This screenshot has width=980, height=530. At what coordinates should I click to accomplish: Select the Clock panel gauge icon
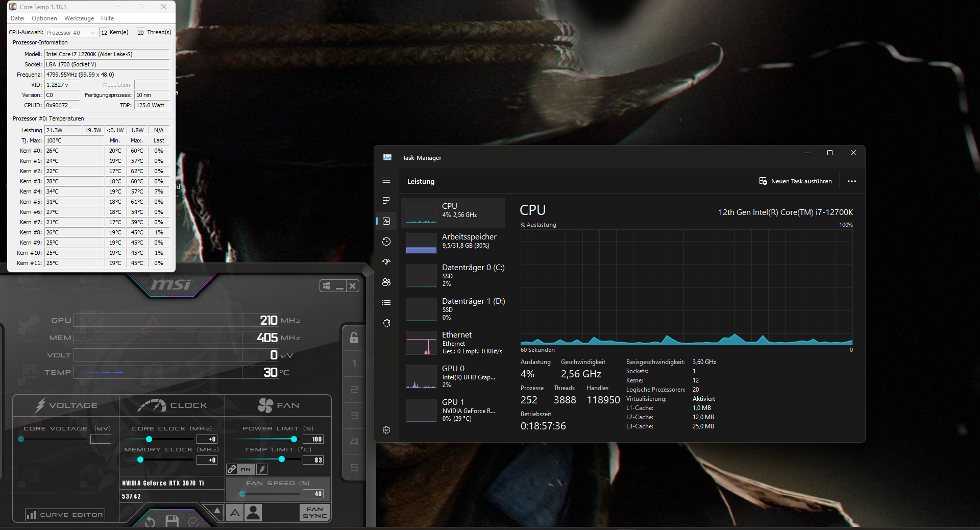(x=152, y=405)
